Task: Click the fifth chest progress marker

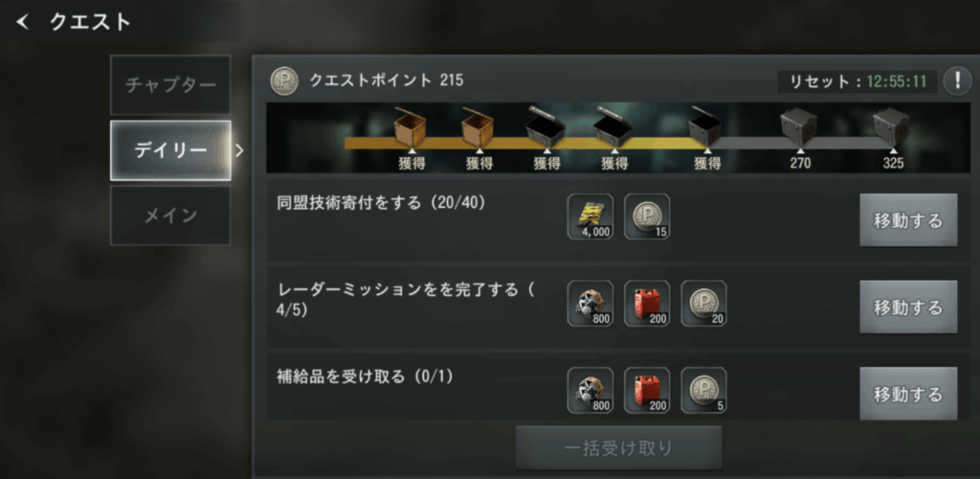Action: [707, 150]
